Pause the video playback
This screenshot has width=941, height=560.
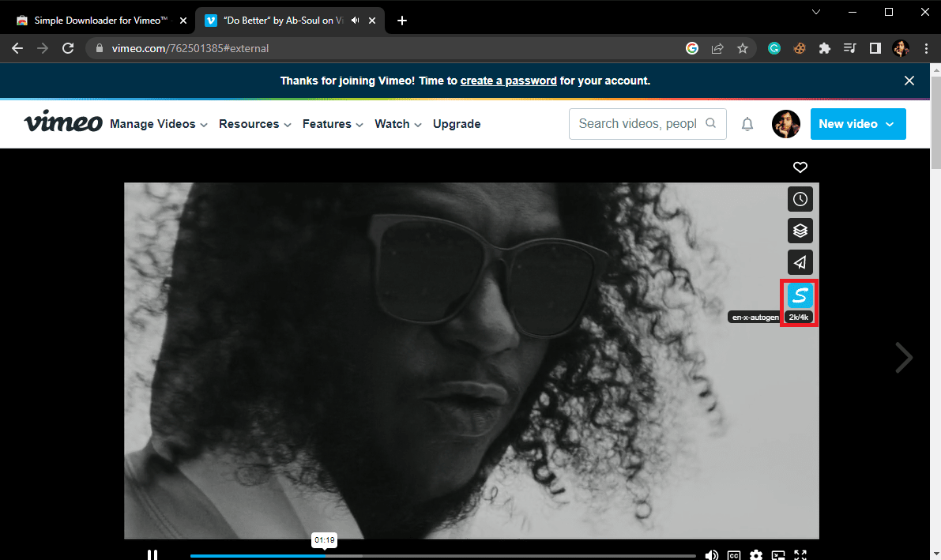(x=152, y=555)
